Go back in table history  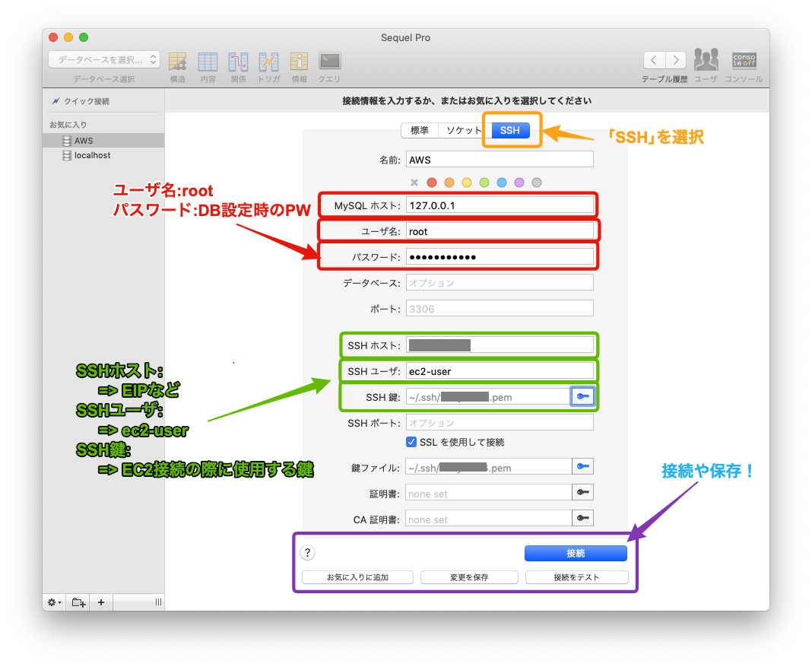654,60
